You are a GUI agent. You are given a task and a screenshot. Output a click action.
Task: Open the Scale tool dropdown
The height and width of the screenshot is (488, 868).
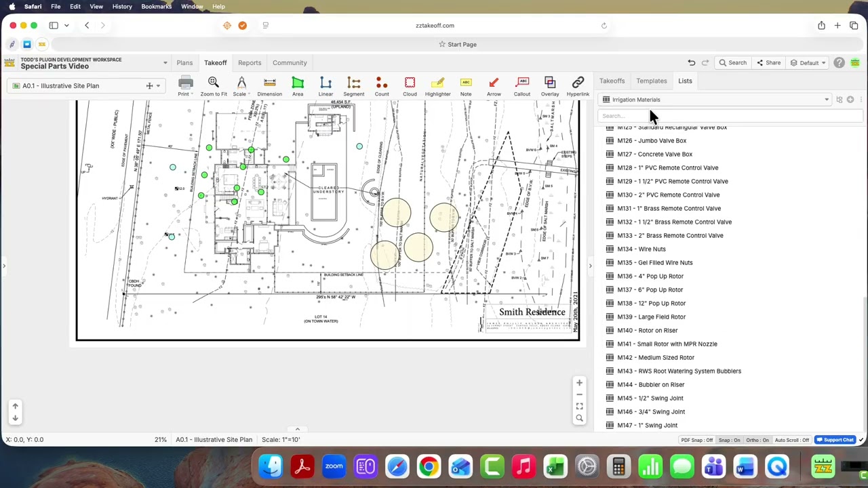(241, 86)
